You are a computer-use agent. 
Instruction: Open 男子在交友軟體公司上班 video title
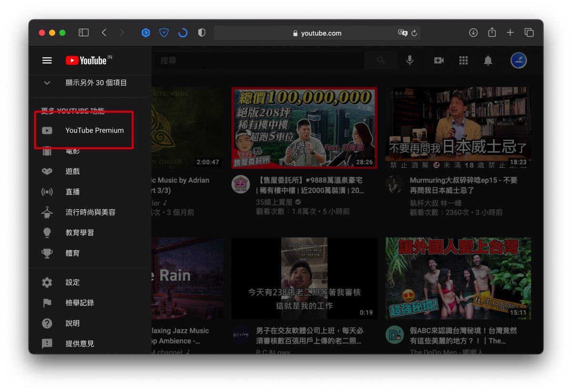click(x=310, y=336)
